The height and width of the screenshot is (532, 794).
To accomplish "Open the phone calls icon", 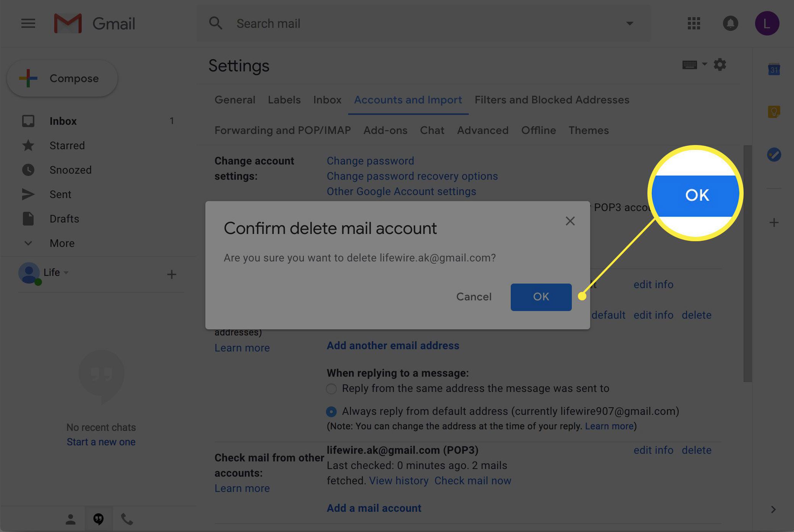I will coord(127,519).
